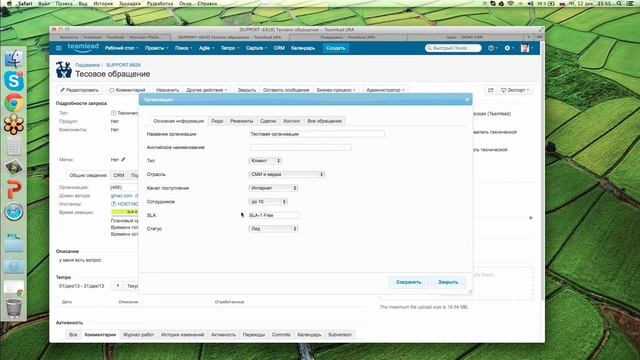Click the plus icon on right panel
The height and width of the screenshot is (360, 640).
tap(531, 218)
